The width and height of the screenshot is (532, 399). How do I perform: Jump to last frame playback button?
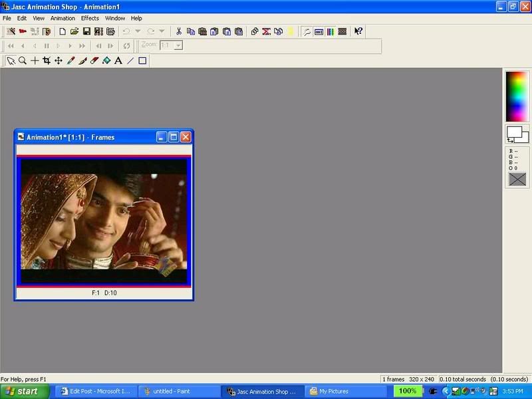pyautogui.click(x=82, y=46)
